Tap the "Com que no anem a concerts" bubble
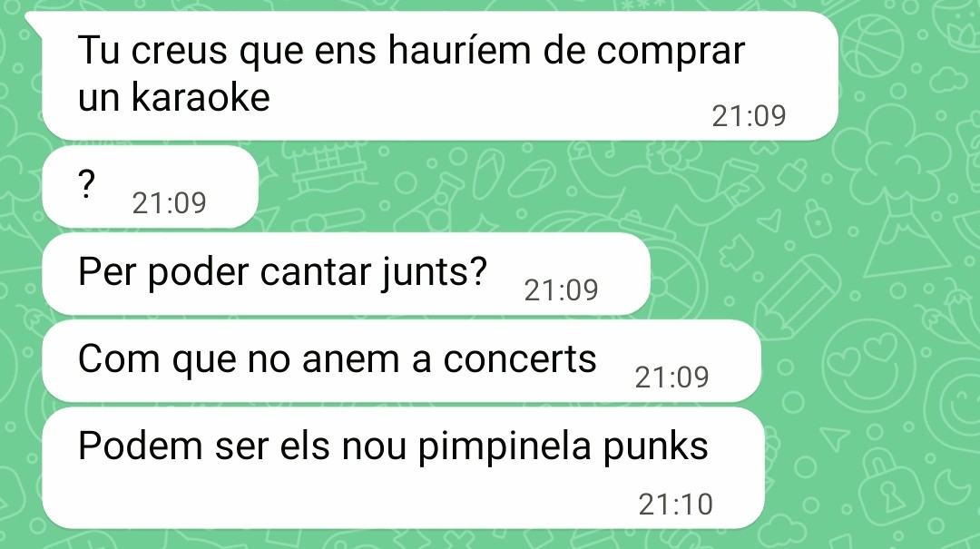 point(401,361)
